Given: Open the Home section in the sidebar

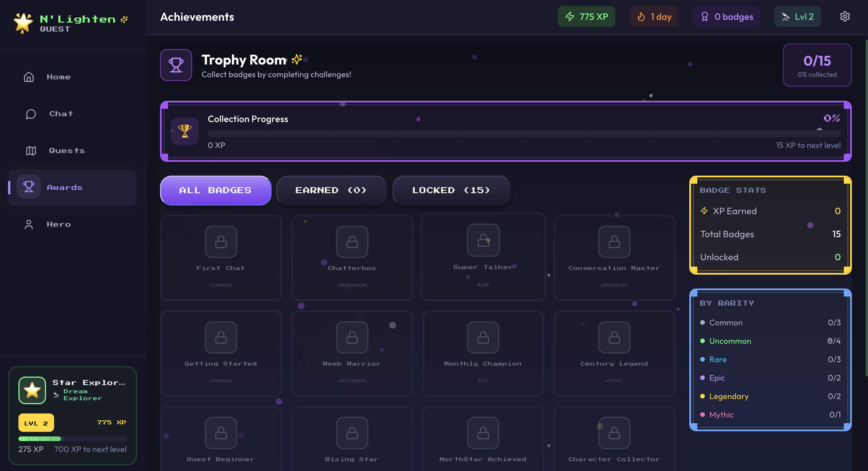Looking at the screenshot, I should 58,77.
